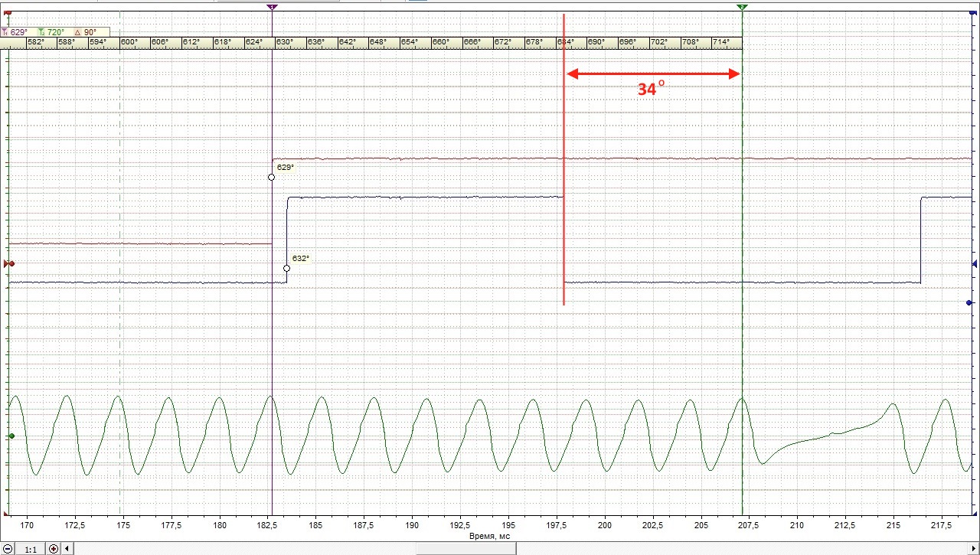Click the measurement point circle near 632°
Screen dimensions: 980x555
[x=286, y=268]
